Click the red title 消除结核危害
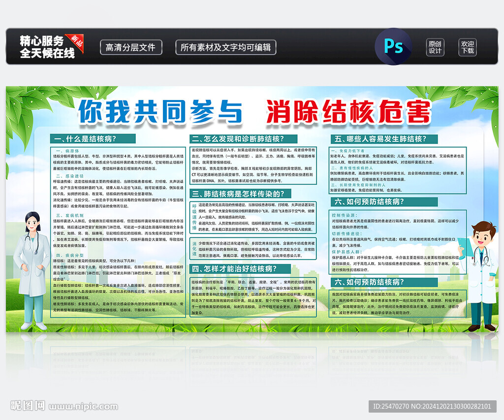Viewport: 504px width, 420px height. click(x=348, y=111)
